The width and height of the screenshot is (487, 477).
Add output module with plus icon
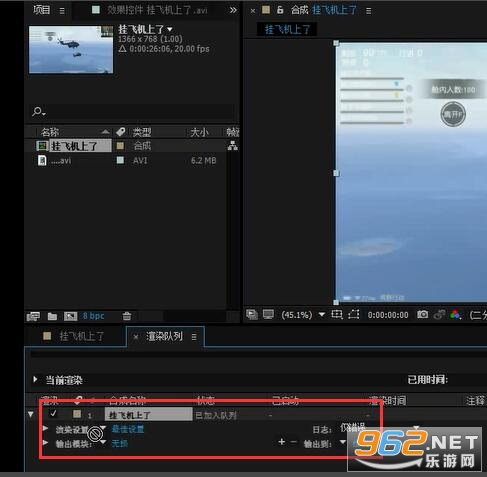coord(282,442)
